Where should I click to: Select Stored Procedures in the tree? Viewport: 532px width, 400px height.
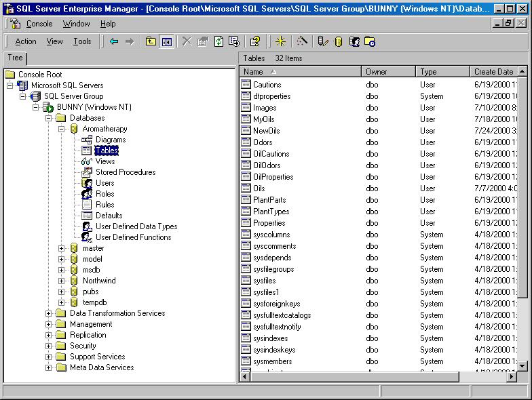(x=126, y=172)
